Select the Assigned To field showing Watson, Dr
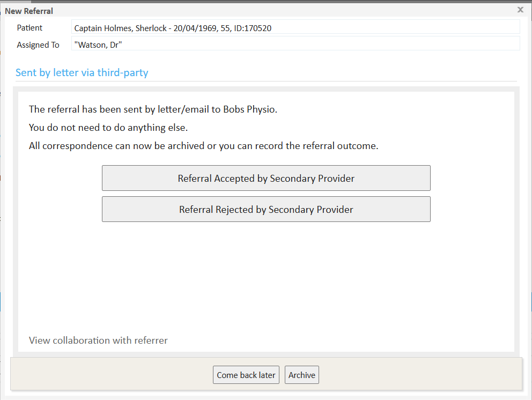The image size is (532, 400). coord(295,45)
